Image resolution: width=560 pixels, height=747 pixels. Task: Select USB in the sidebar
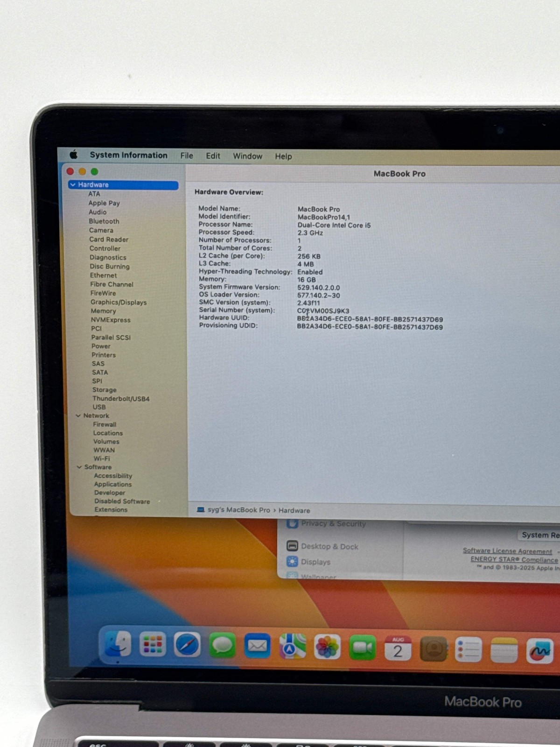pyautogui.click(x=99, y=407)
